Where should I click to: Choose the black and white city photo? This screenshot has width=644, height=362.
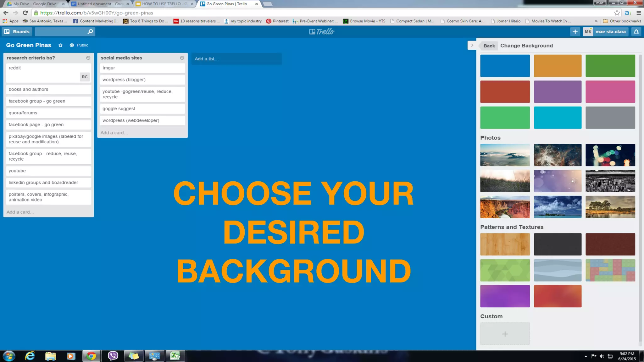(610, 181)
